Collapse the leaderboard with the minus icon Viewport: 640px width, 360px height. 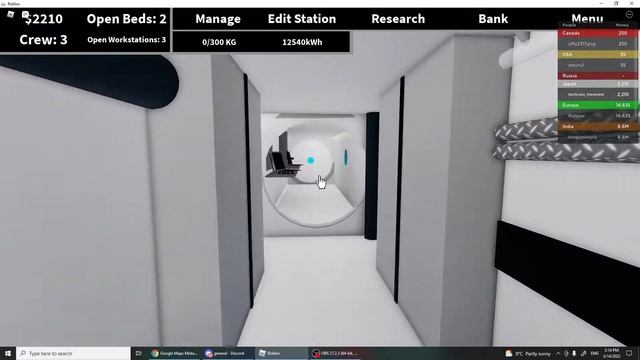tap(629, 14)
